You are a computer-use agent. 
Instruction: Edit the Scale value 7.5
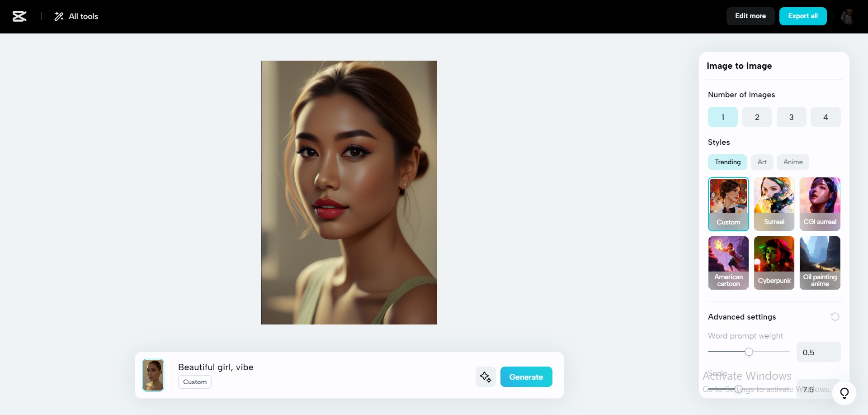pos(818,389)
